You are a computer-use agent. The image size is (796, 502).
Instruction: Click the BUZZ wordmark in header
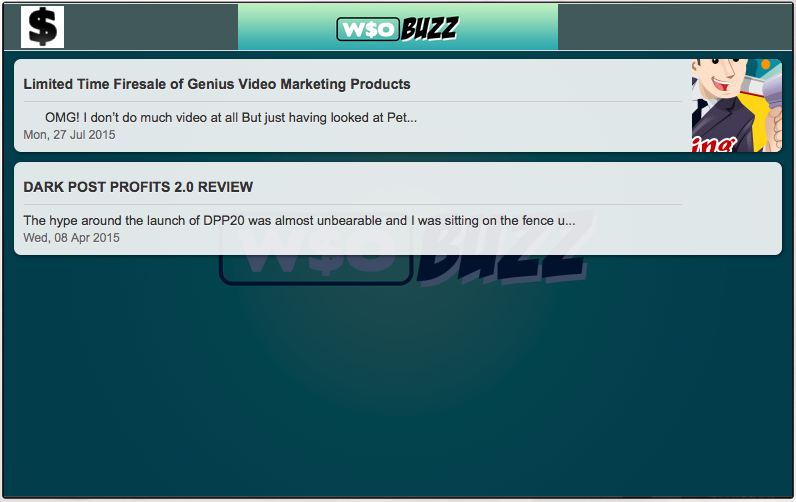click(x=430, y=28)
